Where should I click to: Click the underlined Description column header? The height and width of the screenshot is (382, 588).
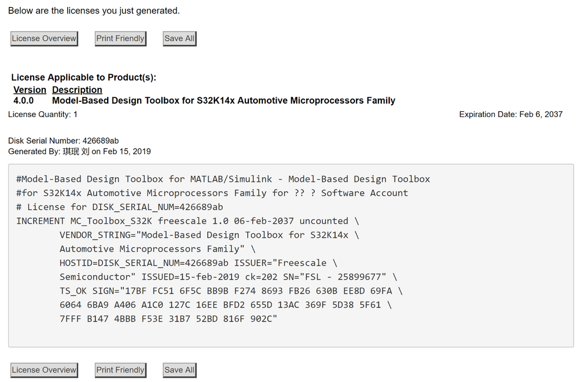(x=77, y=90)
